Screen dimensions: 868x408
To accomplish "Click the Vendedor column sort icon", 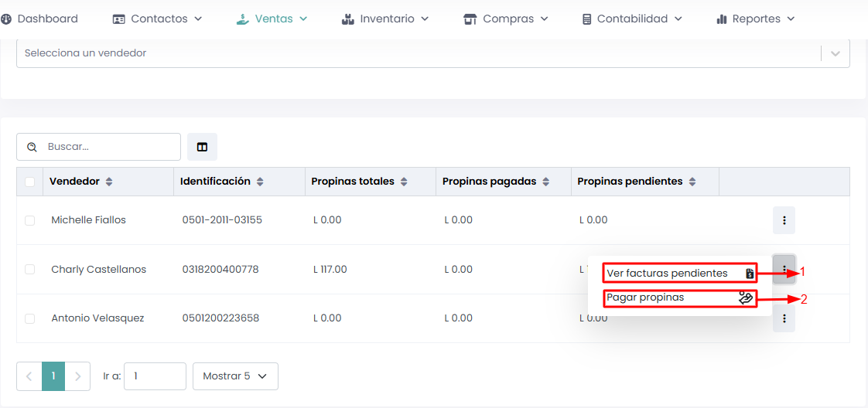I will coord(109,182).
